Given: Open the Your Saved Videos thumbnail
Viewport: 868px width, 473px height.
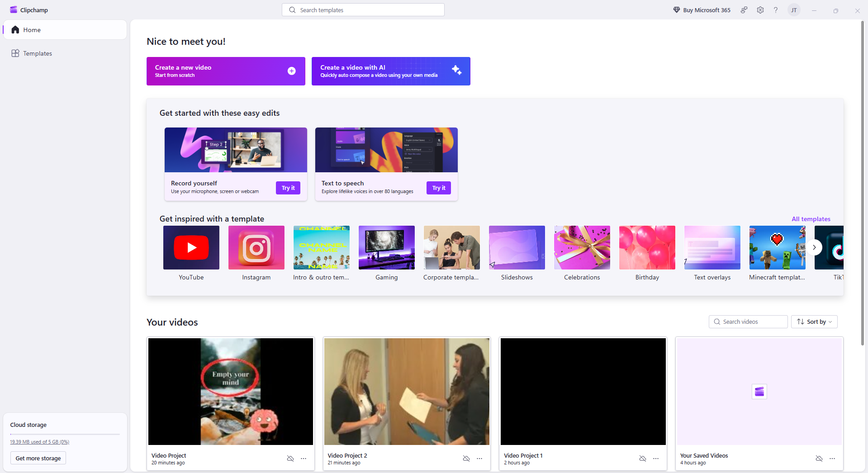Looking at the screenshot, I should click(759, 392).
